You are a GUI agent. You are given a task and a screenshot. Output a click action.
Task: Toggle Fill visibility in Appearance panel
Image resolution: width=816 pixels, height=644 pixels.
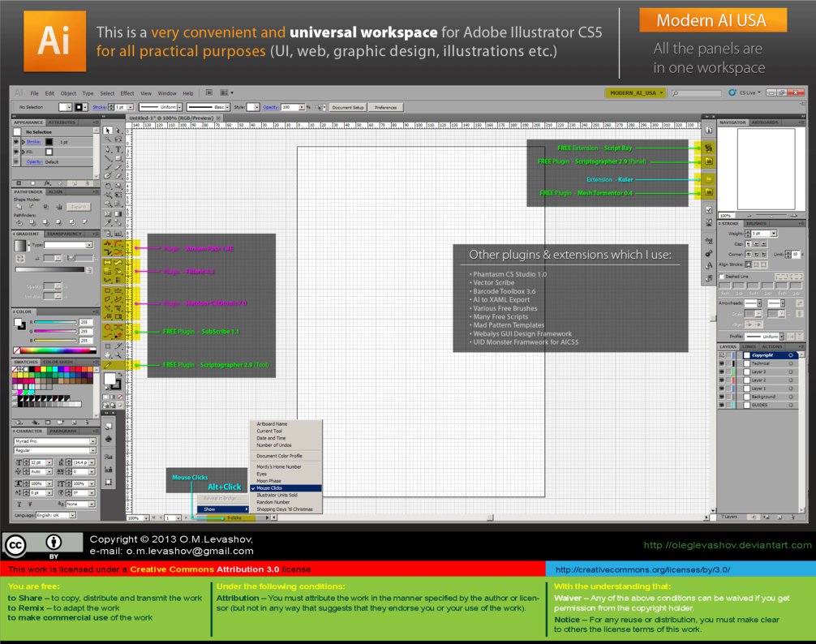[x=16, y=152]
